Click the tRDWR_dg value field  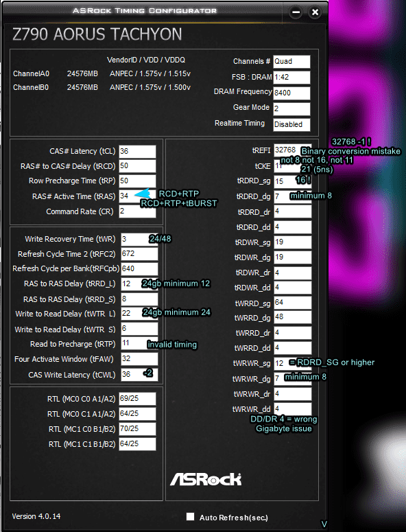point(292,257)
